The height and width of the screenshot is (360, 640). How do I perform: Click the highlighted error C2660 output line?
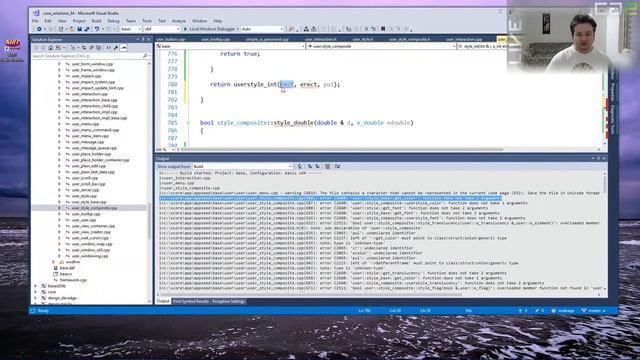[x=331, y=198]
